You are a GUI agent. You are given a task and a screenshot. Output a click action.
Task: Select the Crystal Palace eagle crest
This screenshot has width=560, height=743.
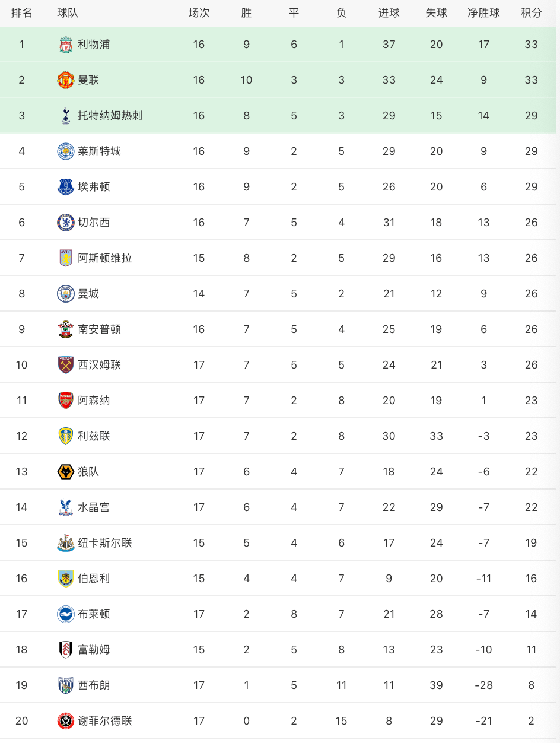coord(65,507)
